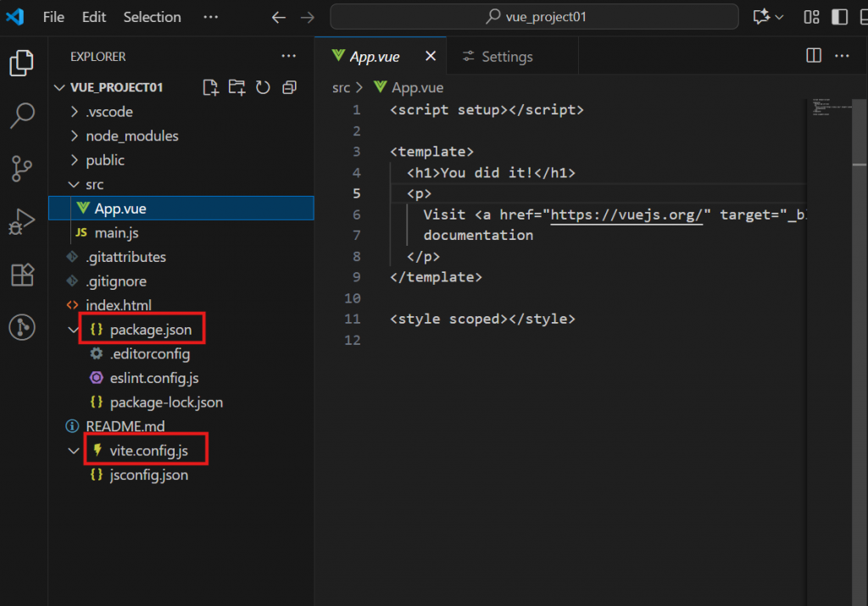Open the Edit menu
This screenshot has width=868, height=606.
click(94, 17)
